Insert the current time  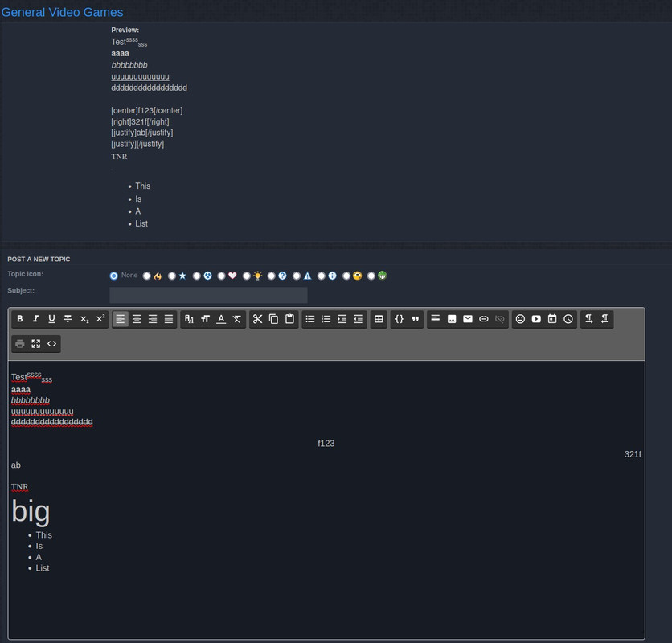pos(568,319)
